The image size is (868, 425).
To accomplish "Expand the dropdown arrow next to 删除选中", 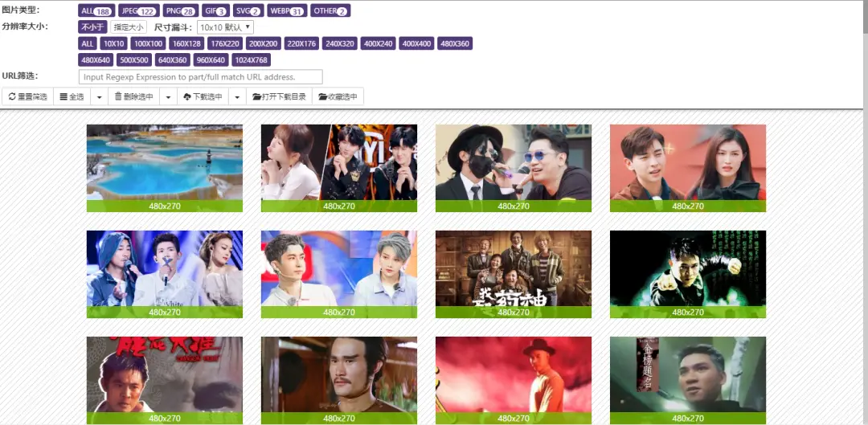I will coord(168,97).
